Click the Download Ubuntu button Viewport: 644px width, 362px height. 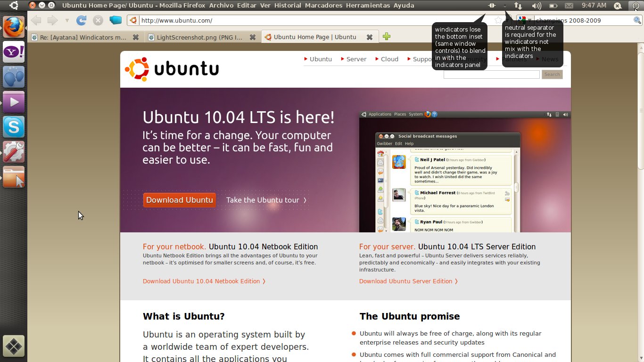tap(179, 200)
